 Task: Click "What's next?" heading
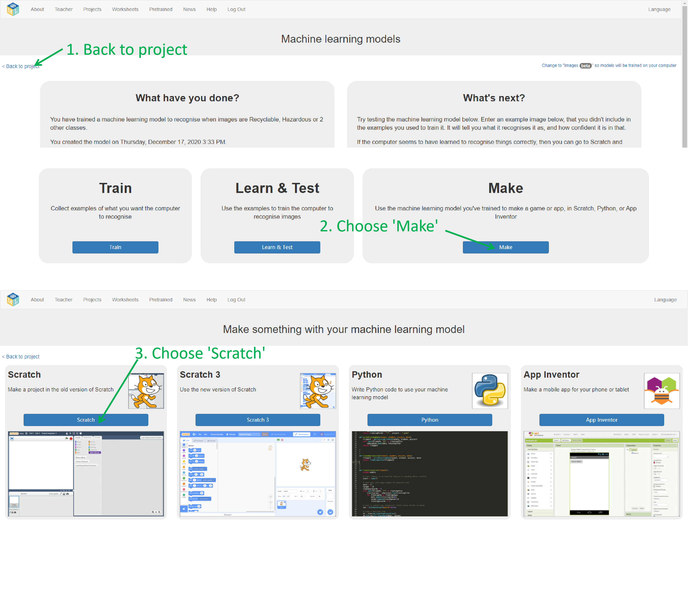point(494,98)
